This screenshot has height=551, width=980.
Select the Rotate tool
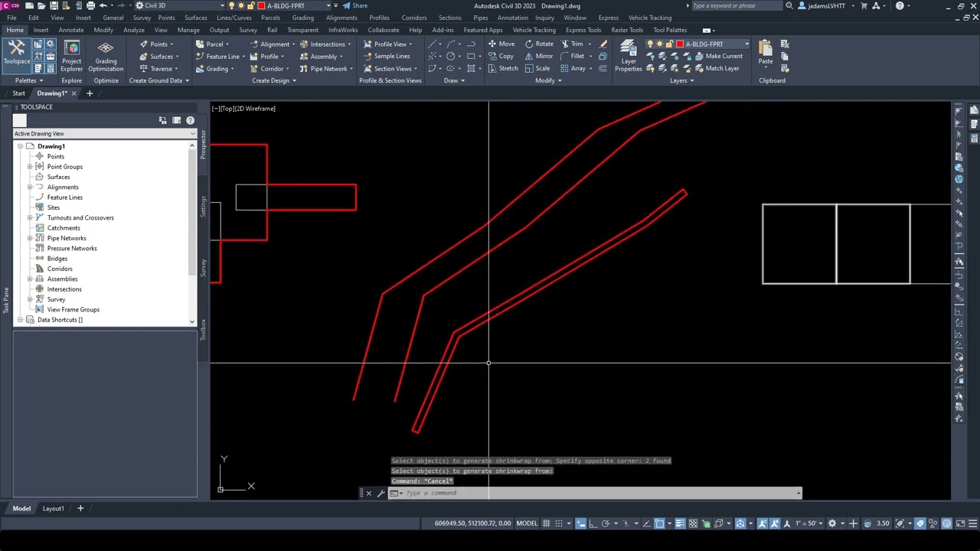pyautogui.click(x=539, y=44)
